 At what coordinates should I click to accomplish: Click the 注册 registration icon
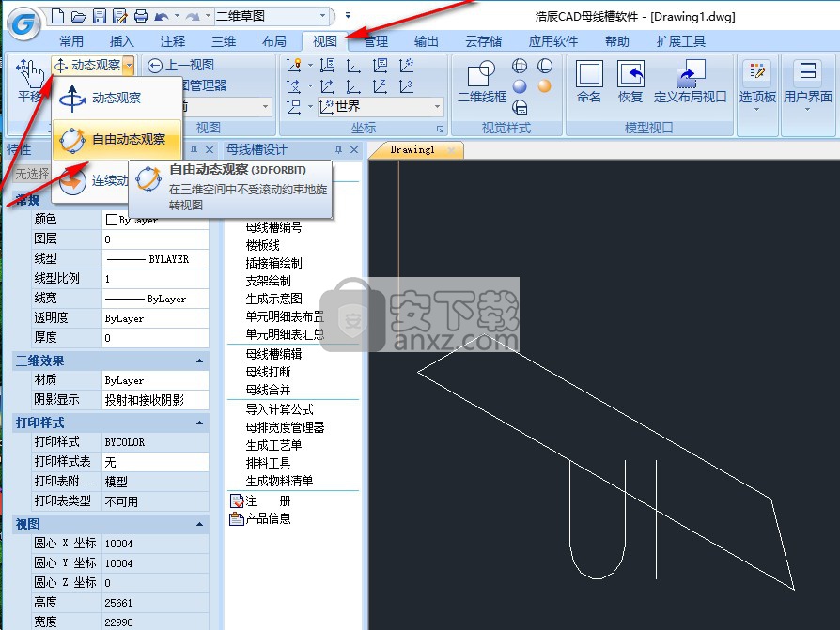[x=236, y=501]
